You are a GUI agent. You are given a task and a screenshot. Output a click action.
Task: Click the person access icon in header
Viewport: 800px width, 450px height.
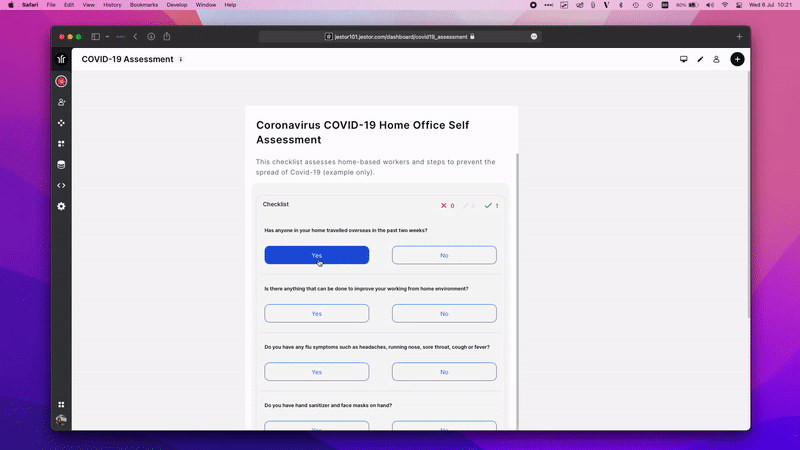point(716,59)
